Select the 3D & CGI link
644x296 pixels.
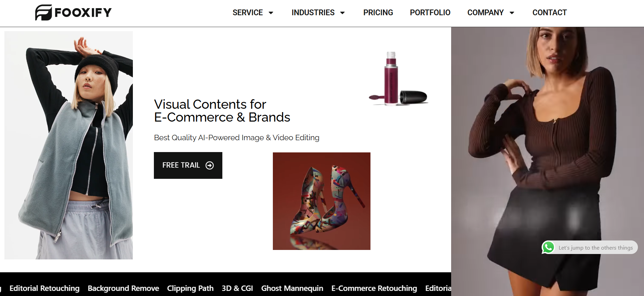[237, 288]
